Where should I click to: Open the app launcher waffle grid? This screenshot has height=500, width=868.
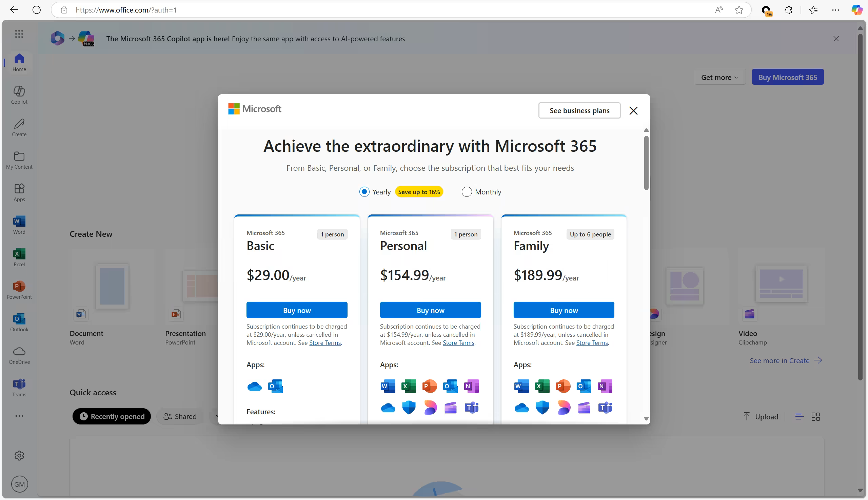19,34
